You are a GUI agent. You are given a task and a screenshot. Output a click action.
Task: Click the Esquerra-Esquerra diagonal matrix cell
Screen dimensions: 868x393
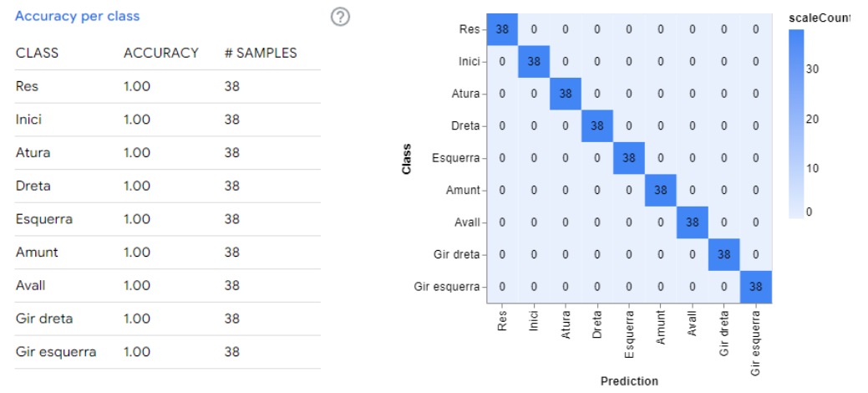(629, 157)
